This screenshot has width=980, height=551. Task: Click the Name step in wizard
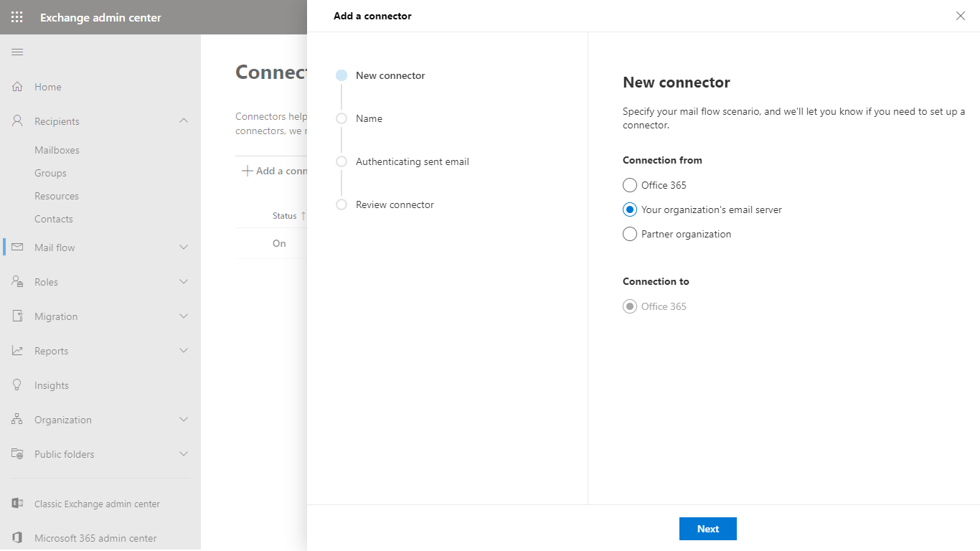(x=369, y=118)
